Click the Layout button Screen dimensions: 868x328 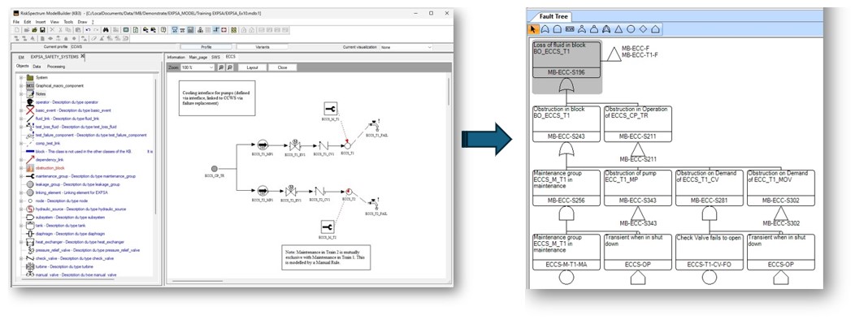[252, 67]
